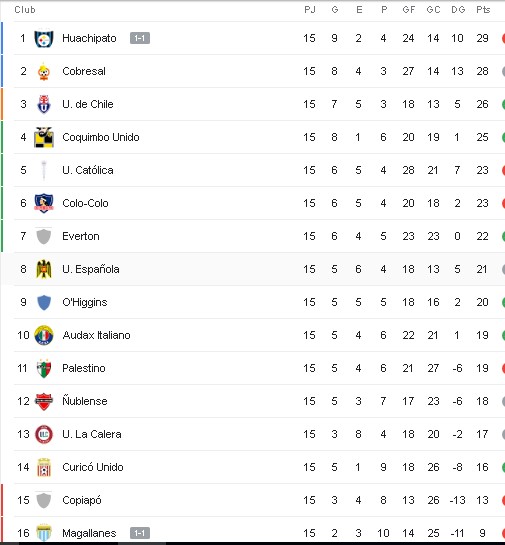This screenshot has width=505, height=545.
Task: Click the U. La Calera crest icon
Action: [x=44, y=434]
